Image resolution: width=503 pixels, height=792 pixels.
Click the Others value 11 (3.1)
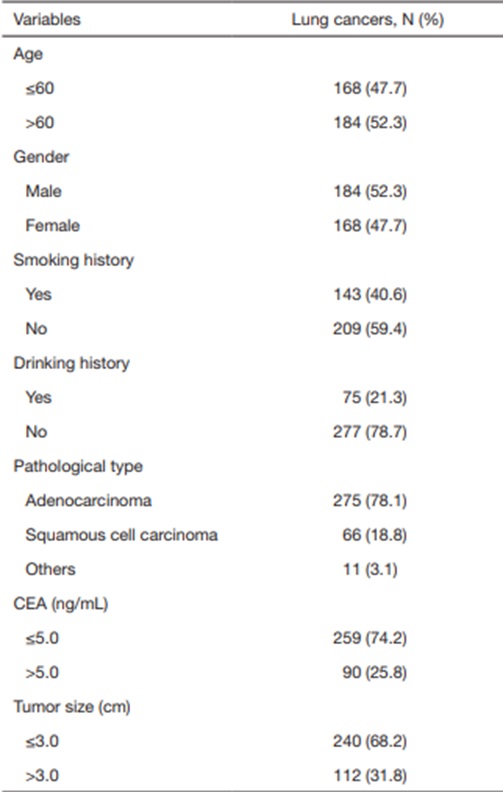tap(370, 569)
